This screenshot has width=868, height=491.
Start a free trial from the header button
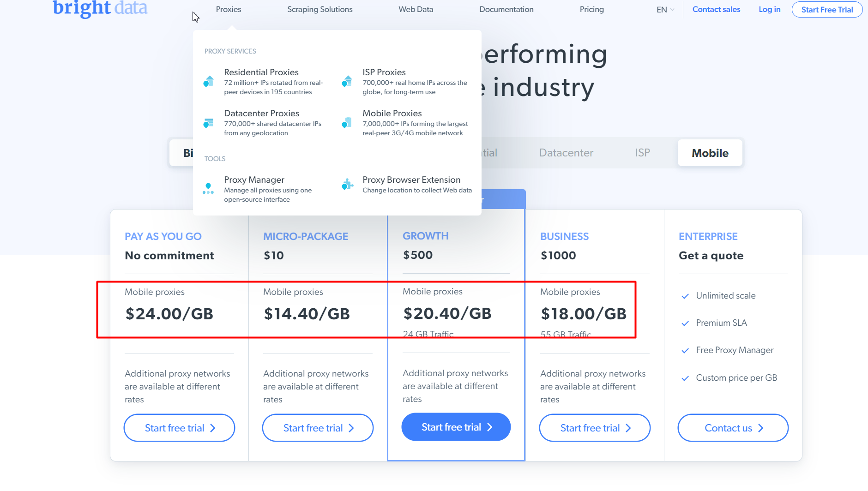(827, 10)
